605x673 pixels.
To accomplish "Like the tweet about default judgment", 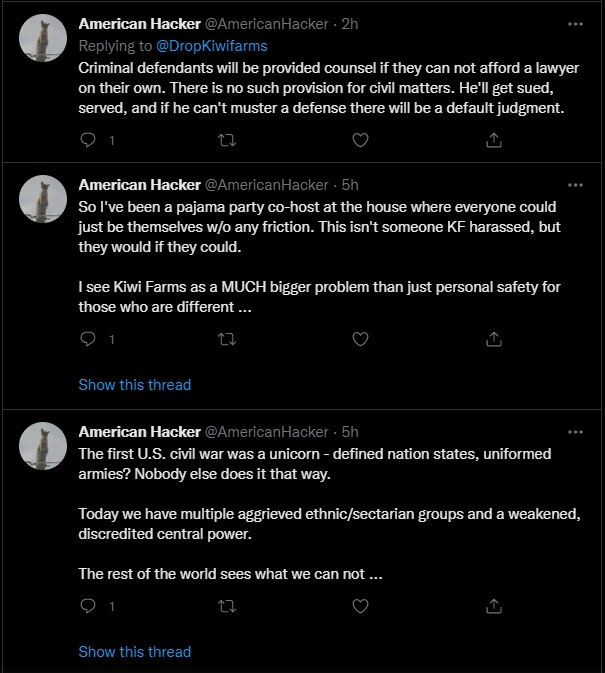I will coord(360,141).
